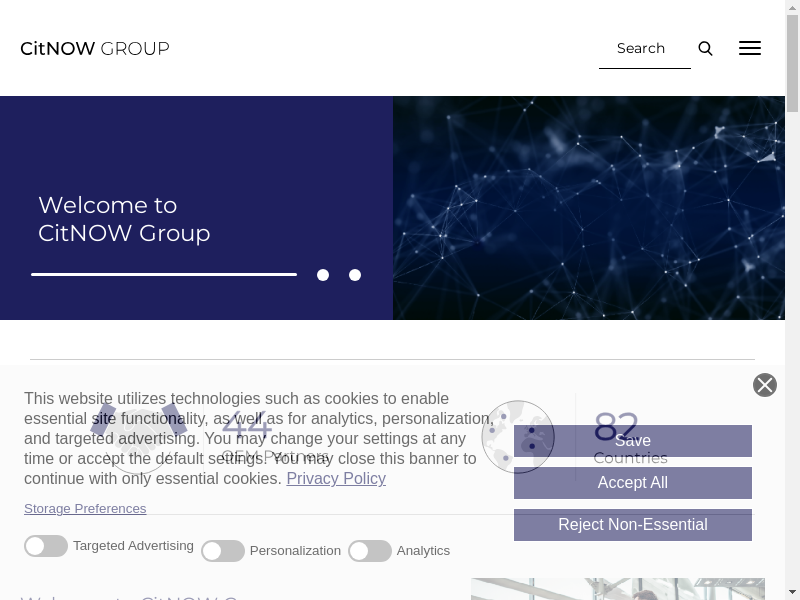Enable the Targeted Advertising toggle

click(x=46, y=546)
